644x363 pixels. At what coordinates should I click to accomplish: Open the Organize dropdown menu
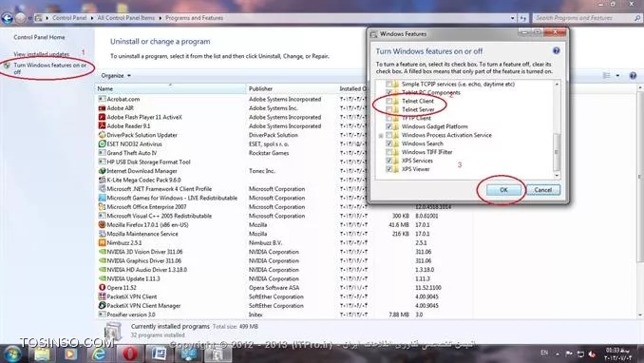[116, 76]
